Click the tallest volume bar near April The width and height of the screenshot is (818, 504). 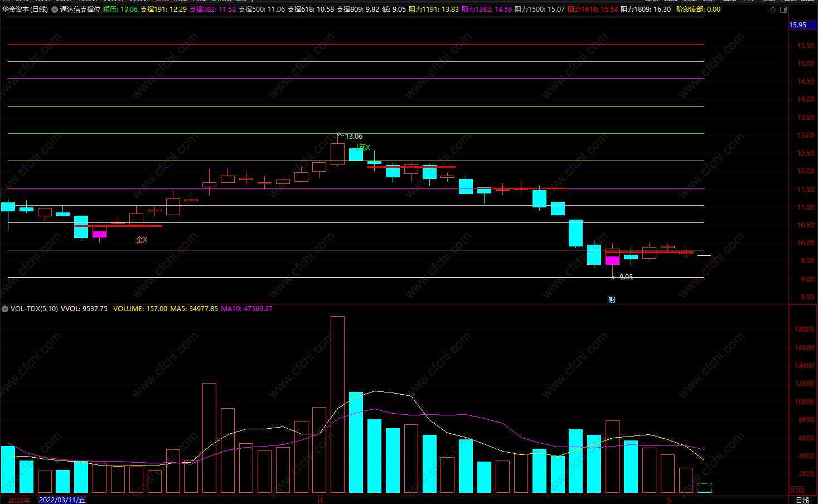pyautogui.click(x=337, y=404)
